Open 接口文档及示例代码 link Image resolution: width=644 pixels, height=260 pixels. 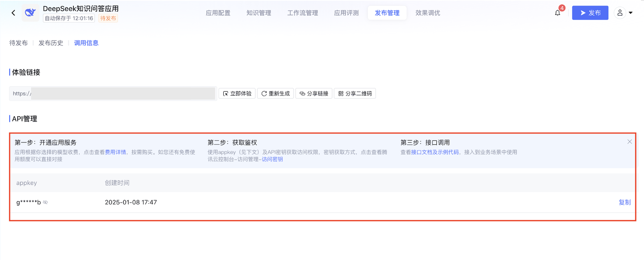435,152
